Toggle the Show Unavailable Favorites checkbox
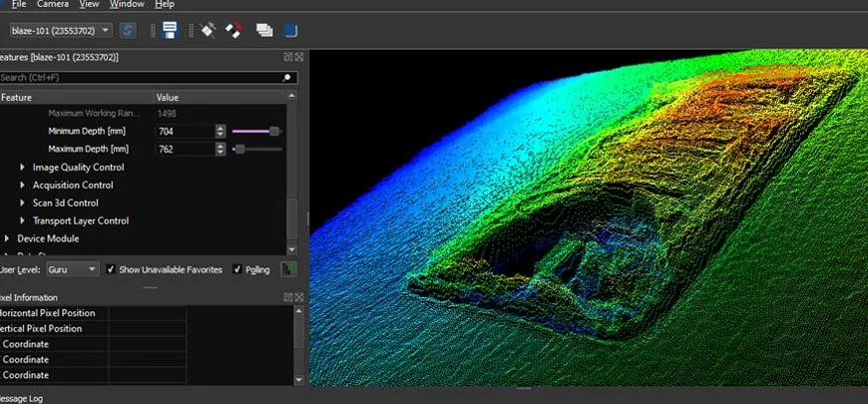868x404 pixels. click(x=111, y=269)
